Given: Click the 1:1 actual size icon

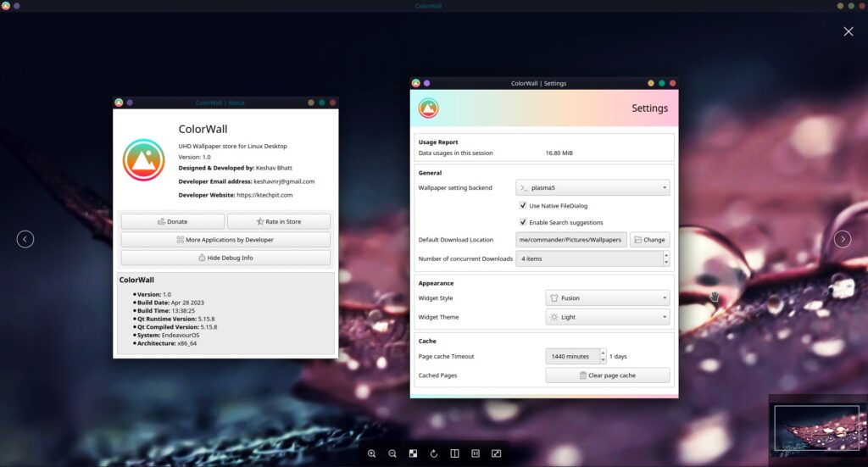Looking at the screenshot, I should click(476, 453).
